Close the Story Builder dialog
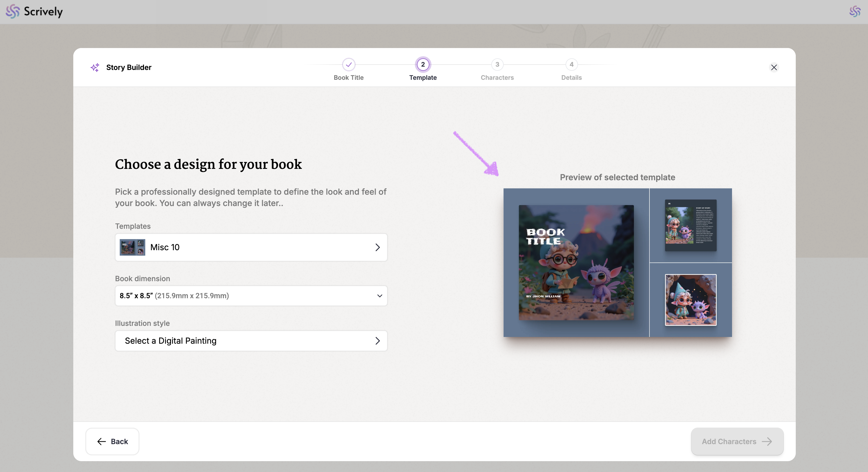The width and height of the screenshot is (868, 472). pos(774,67)
